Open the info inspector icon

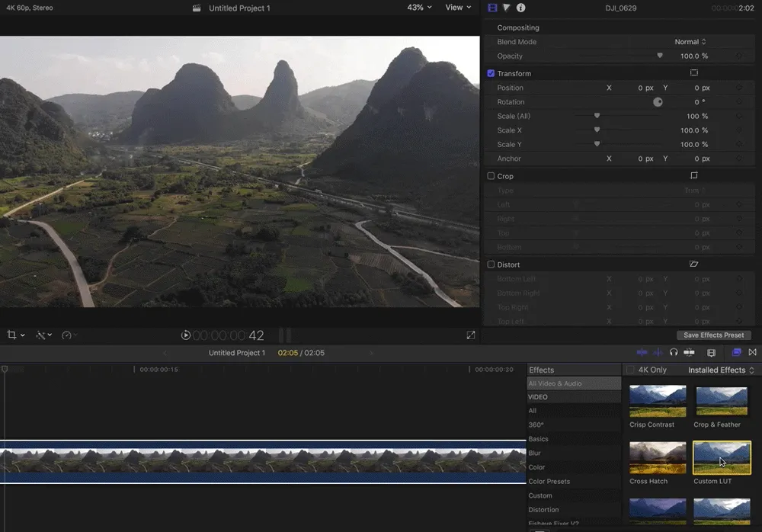coord(520,8)
